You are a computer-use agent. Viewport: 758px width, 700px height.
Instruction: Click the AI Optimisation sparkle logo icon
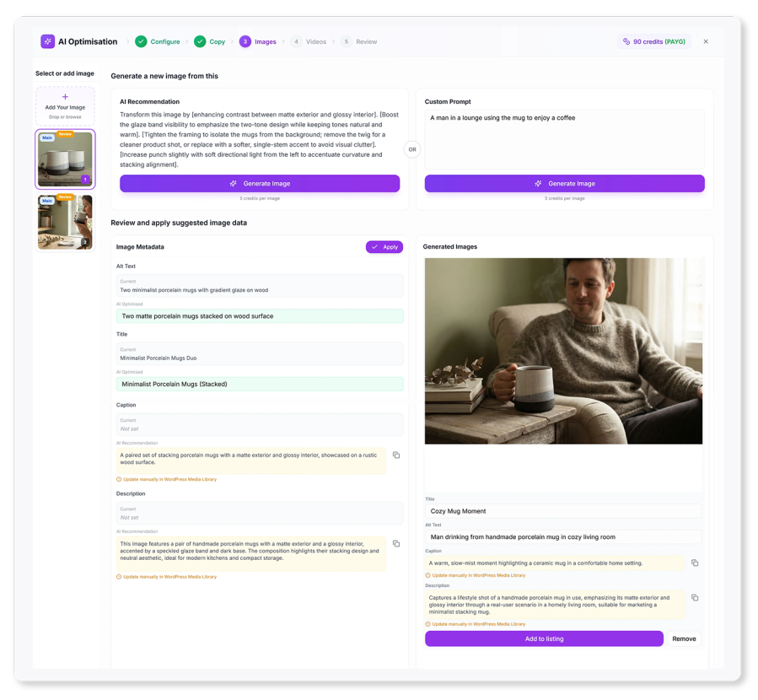coord(47,41)
